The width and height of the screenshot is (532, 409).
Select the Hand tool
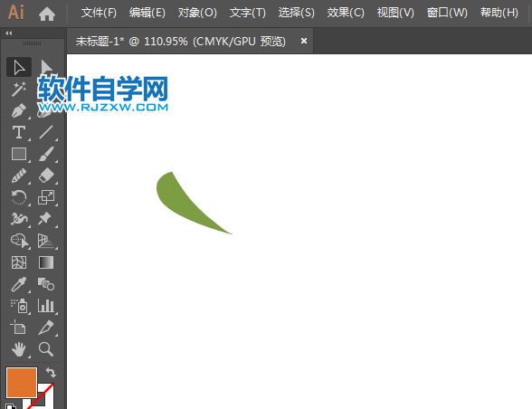(19, 349)
